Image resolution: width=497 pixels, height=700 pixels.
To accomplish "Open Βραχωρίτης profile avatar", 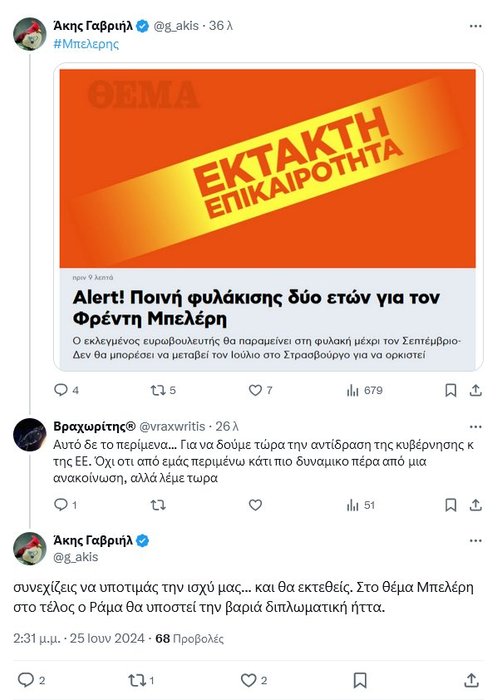I will click(x=29, y=435).
